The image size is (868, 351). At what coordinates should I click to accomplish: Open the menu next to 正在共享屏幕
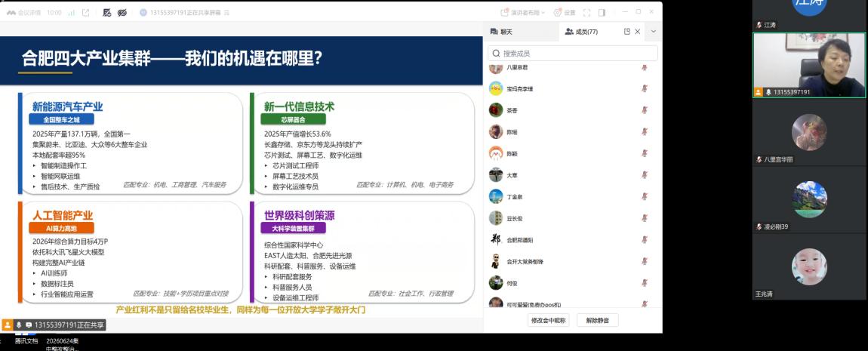[227, 12]
